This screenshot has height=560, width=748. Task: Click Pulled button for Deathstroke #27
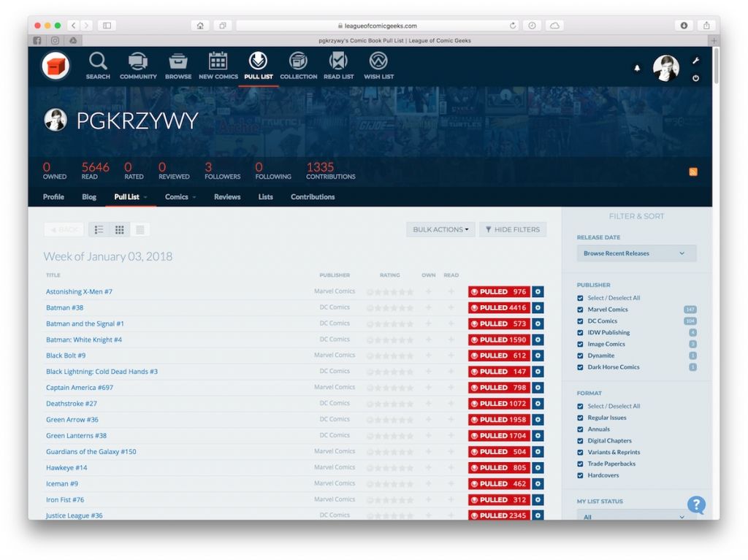click(x=499, y=404)
